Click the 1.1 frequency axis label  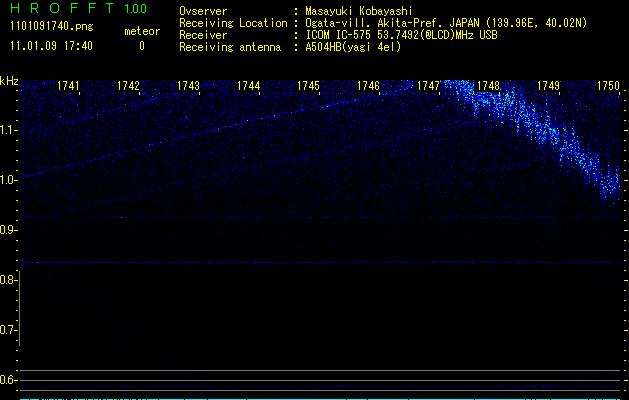point(7,130)
